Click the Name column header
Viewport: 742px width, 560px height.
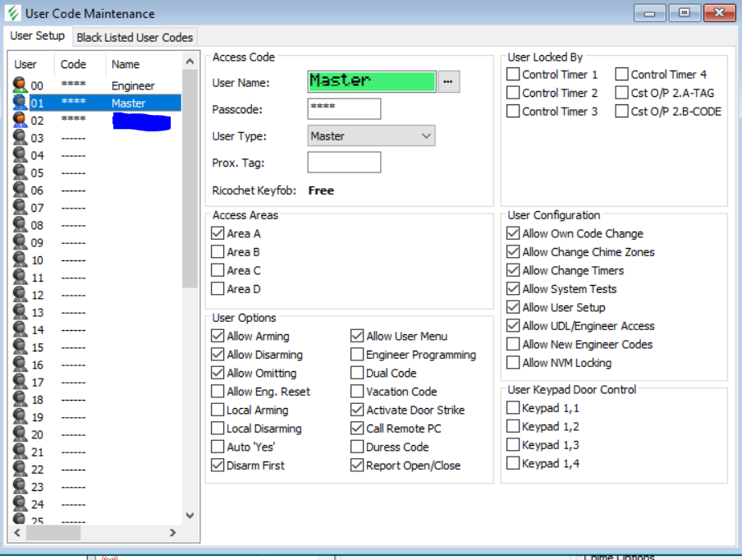click(x=126, y=64)
